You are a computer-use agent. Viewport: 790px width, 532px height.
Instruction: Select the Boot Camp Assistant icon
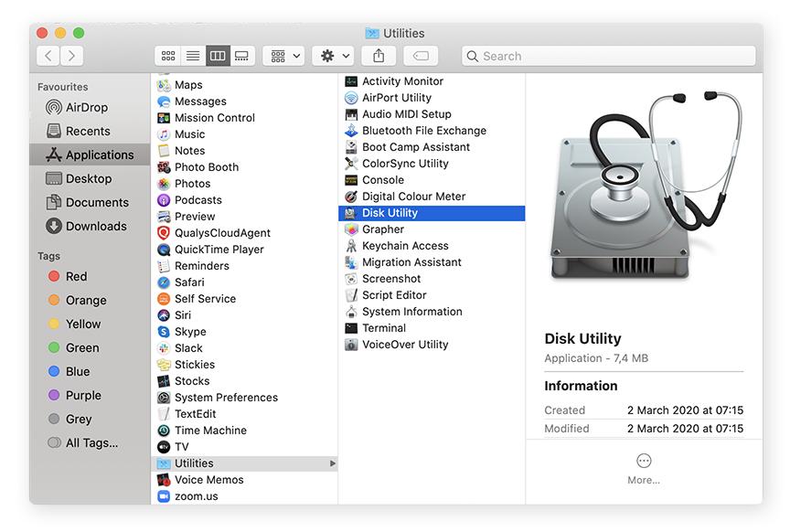(x=351, y=147)
